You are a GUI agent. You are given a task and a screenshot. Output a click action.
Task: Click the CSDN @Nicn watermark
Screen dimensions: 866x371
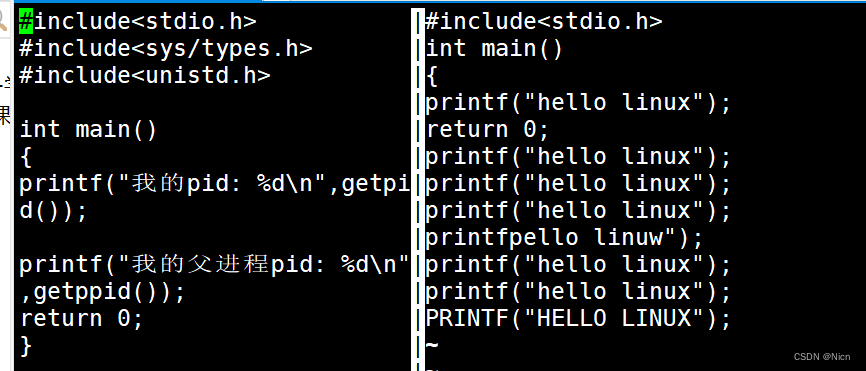(823, 357)
